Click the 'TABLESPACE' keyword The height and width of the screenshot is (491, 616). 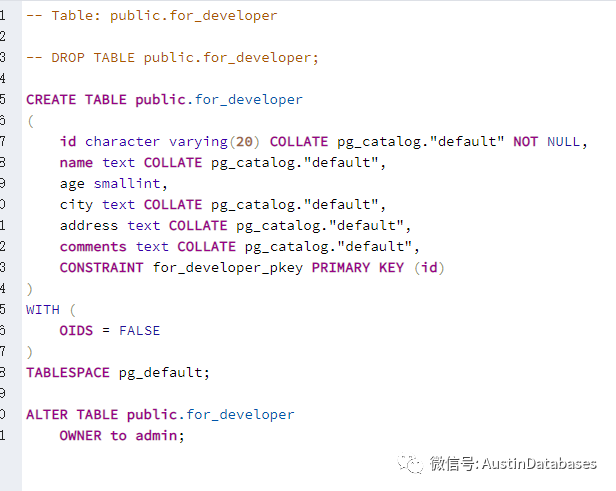tap(68, 372)
